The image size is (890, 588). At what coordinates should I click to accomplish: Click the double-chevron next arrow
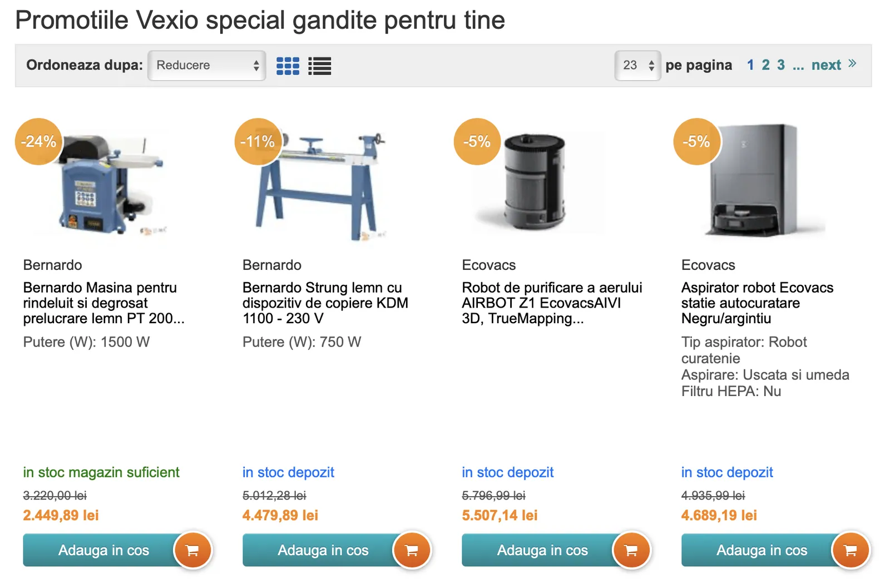coord(852,64)
